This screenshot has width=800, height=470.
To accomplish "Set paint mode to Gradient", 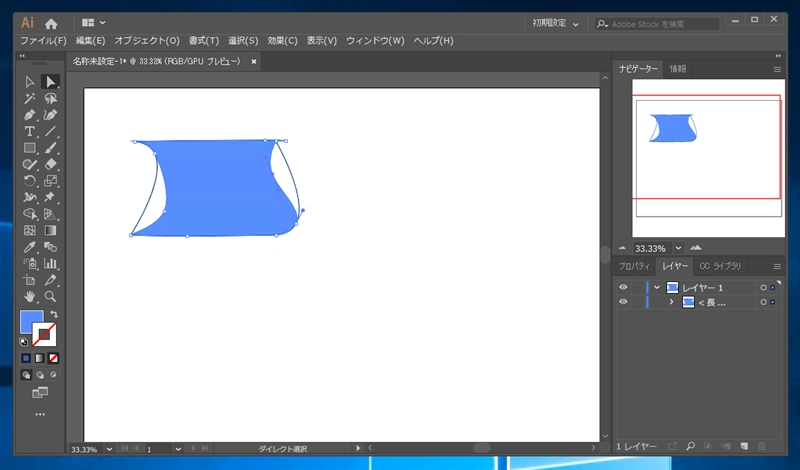I will [40, 358].
